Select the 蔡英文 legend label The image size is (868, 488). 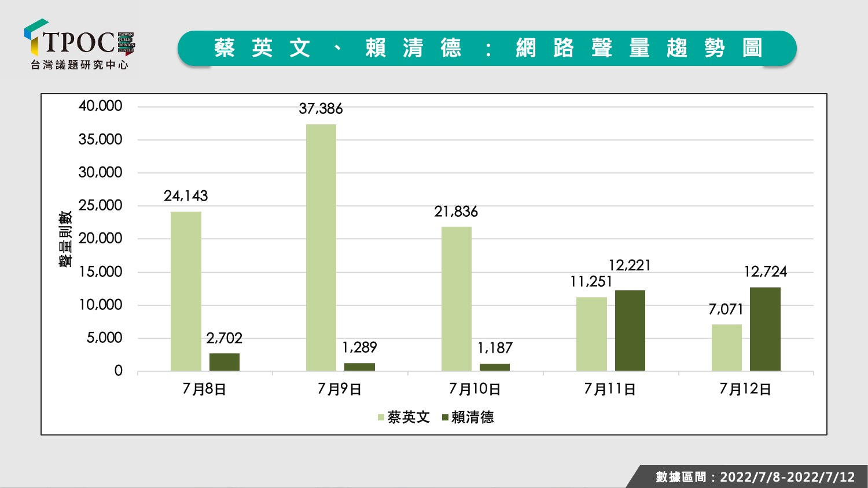coord(409,417)
